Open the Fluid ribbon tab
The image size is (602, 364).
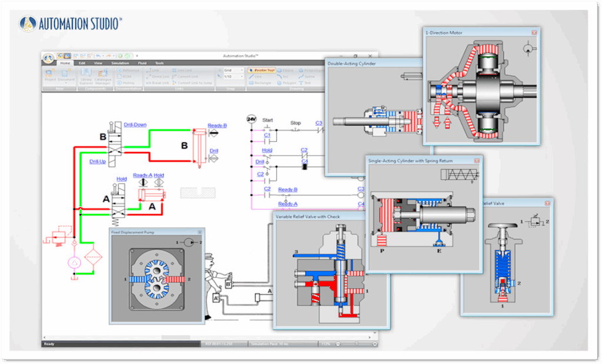click(142, 63)
